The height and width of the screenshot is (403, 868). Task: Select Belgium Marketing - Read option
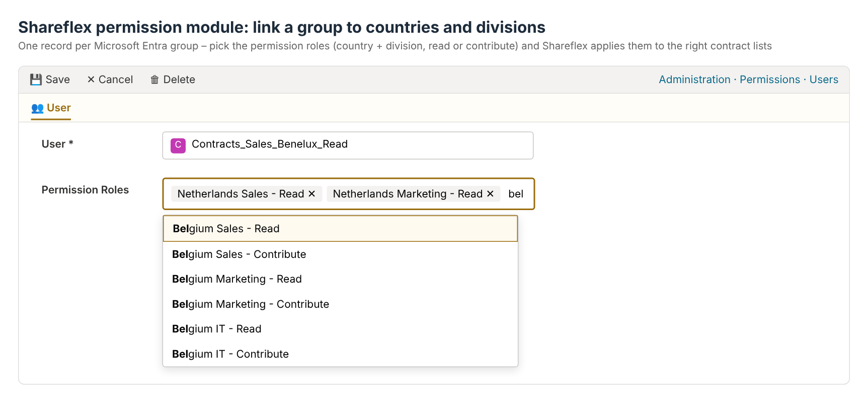[340, 279]
